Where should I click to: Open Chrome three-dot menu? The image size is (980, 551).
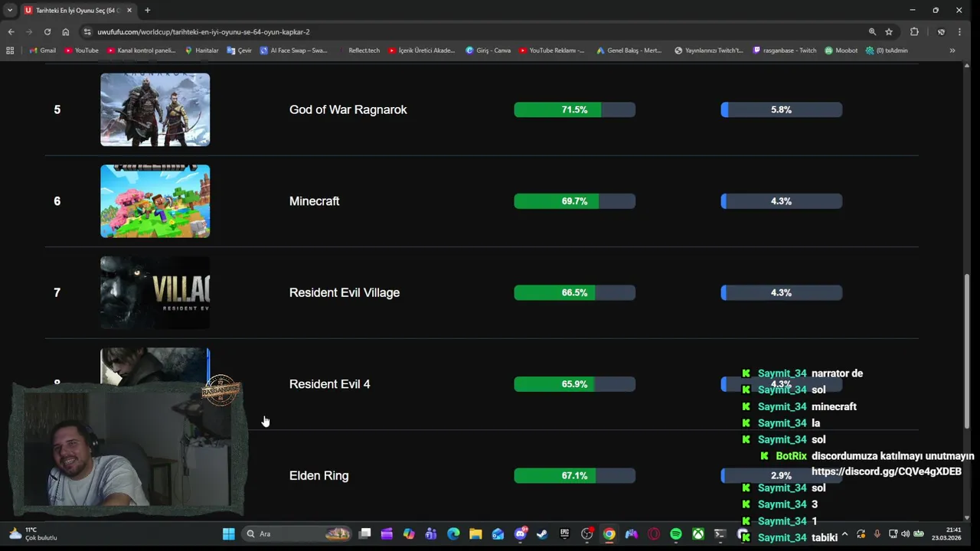point(959,31)
